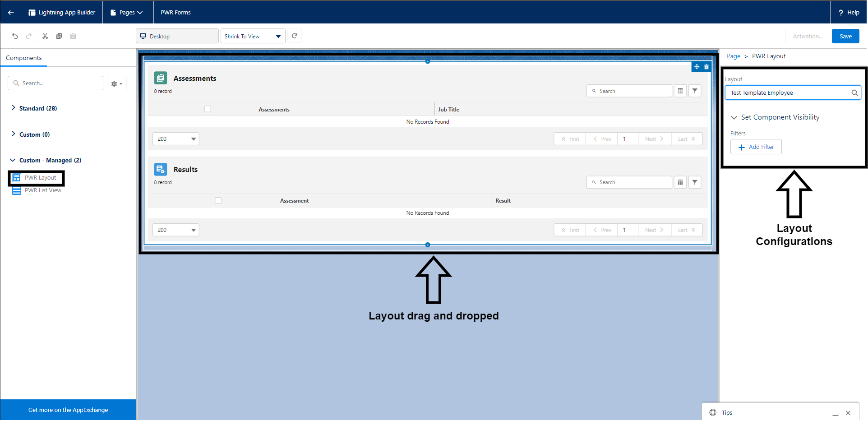Screen dimensions: 868x421
Task: Open Assessments page size dropdown showing 200
Action: (176, 139)
